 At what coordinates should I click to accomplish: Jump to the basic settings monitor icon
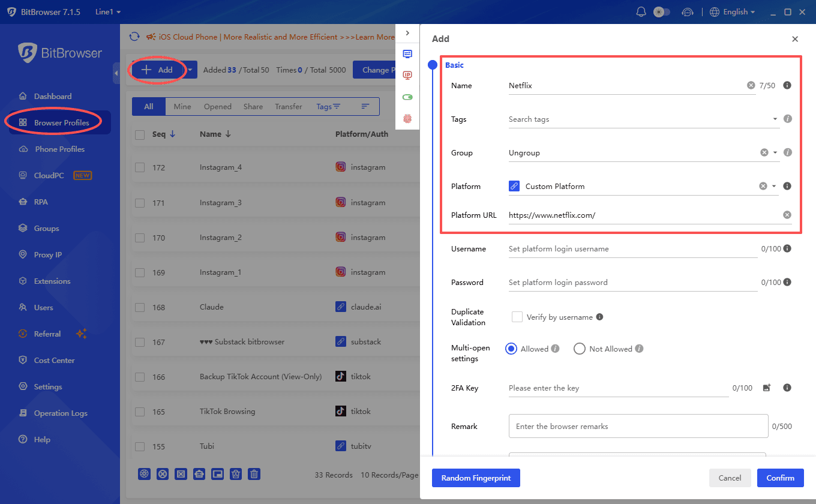click(407, 54)
